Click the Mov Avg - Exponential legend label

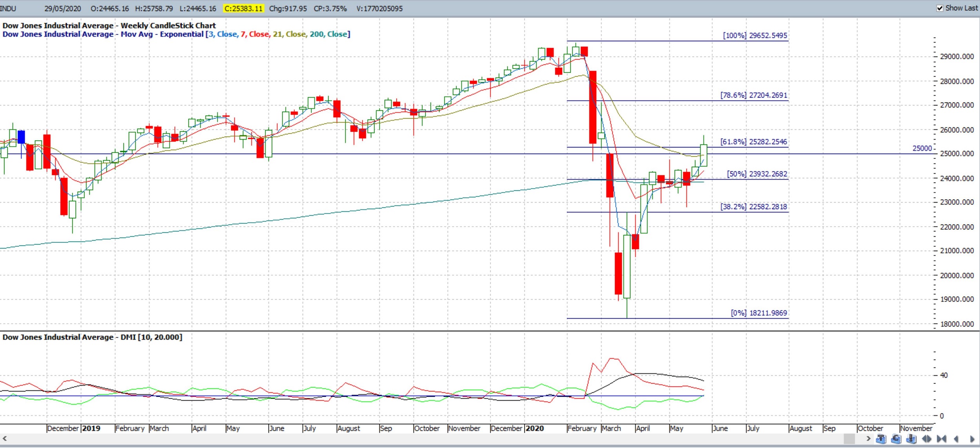pyautogui.click(x=162, y=34)
